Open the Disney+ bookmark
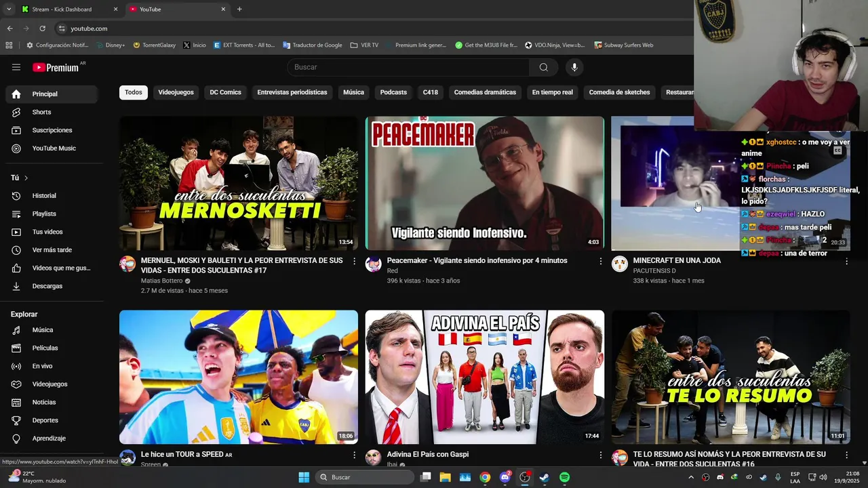 [111, 45]
